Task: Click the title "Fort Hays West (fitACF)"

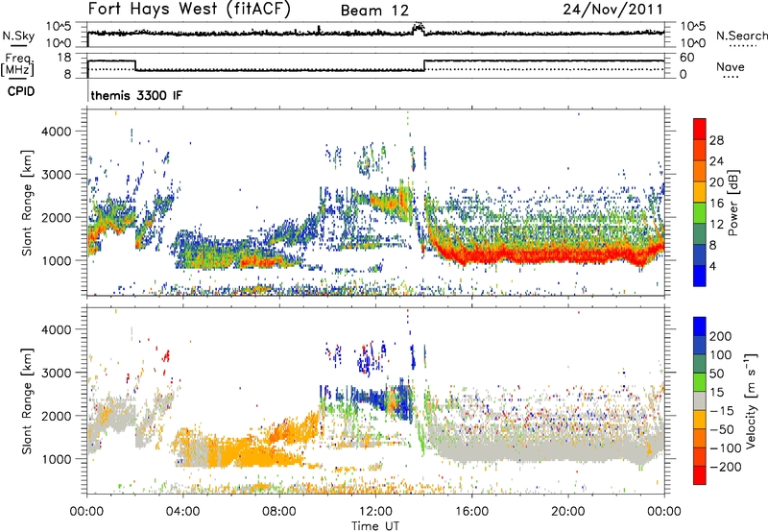Action: tap(189, 9)
